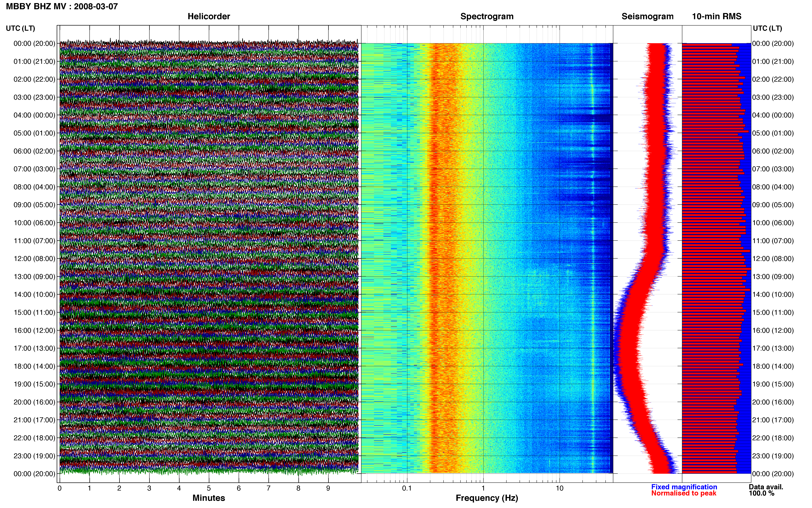This screenshot has height=508, width=812.
Task: Click the right 'UTC (LT)' axis label
Action: pyautogui.click(x=767, y=28)
